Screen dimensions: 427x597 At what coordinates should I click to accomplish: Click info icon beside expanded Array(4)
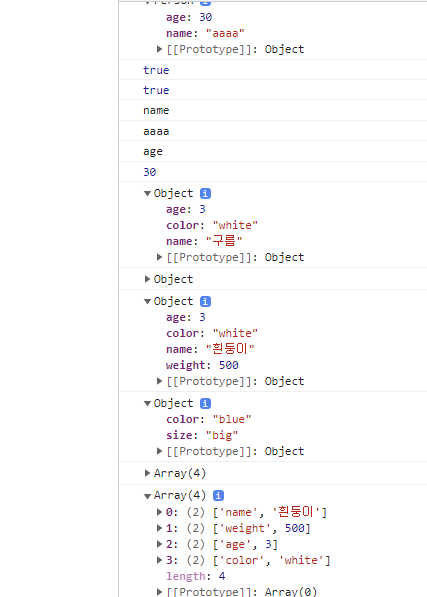pos(218,496)
